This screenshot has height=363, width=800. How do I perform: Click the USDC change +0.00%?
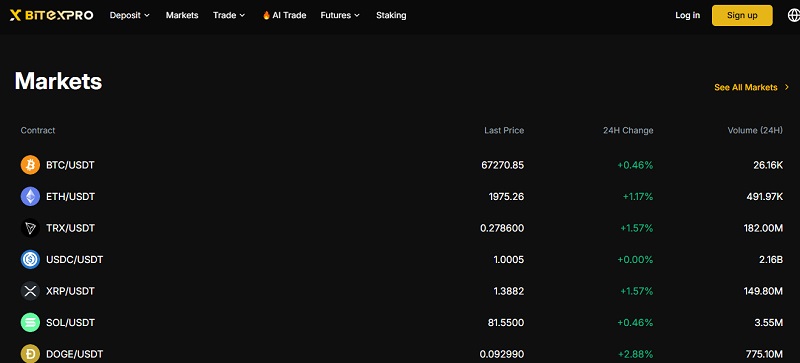pos(635,259)
